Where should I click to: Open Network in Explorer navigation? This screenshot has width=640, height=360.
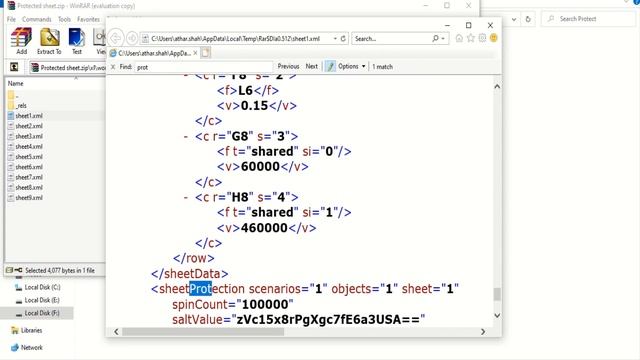pyautogui.click(x=31, y=348)
